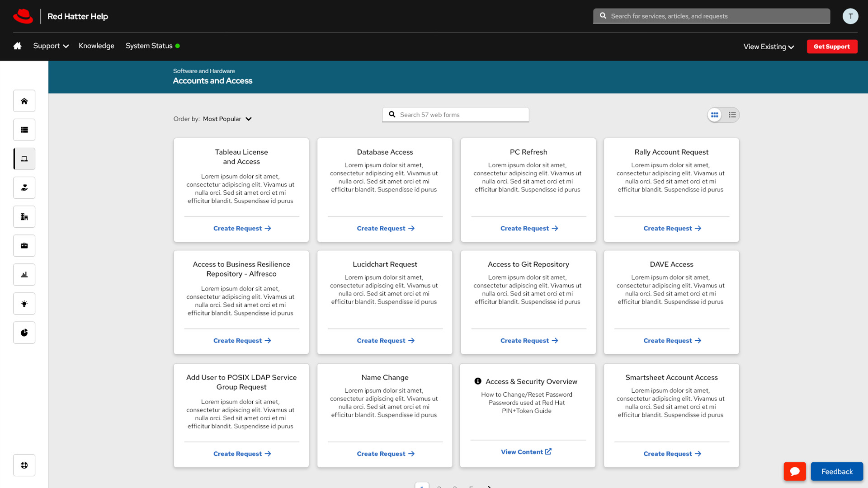
Task: Create Request for POSIX LDAP Service Group
Action: click(x=242, y=454)
